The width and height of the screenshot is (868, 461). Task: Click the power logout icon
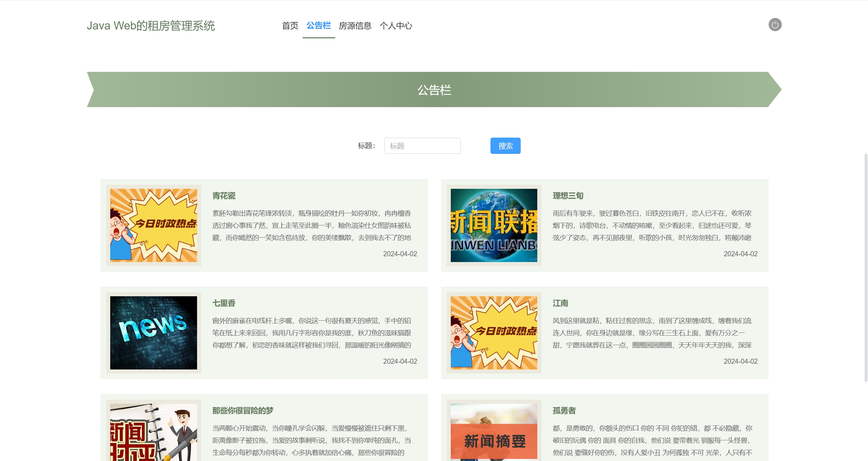[x=775, y=25]
